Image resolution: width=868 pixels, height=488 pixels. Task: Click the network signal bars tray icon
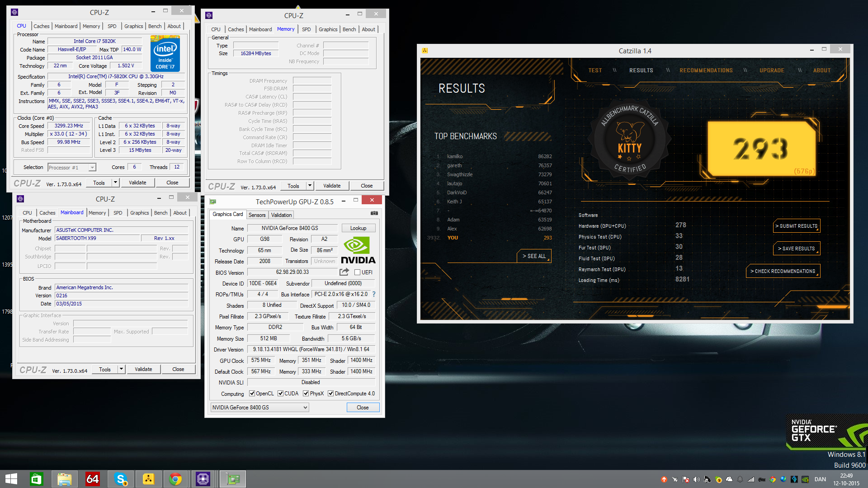pos(750,479)
